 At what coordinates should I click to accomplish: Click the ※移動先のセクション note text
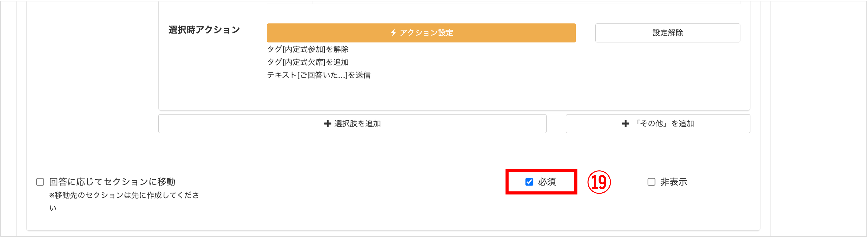click(x=124, y=195)
